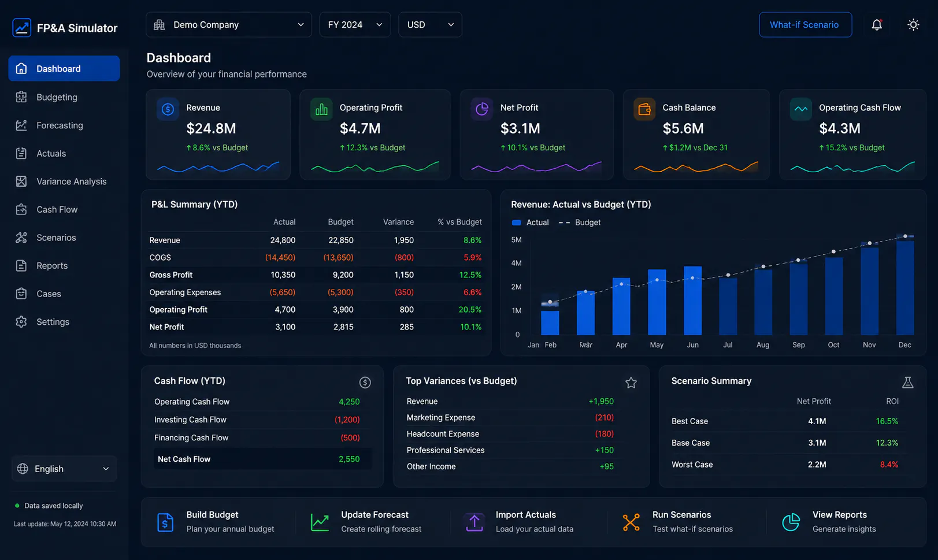Open notifications bell icon
Image resolution: width=938 pixels, height=560 pixels.
pyautogui.click(x=877, y=25)
